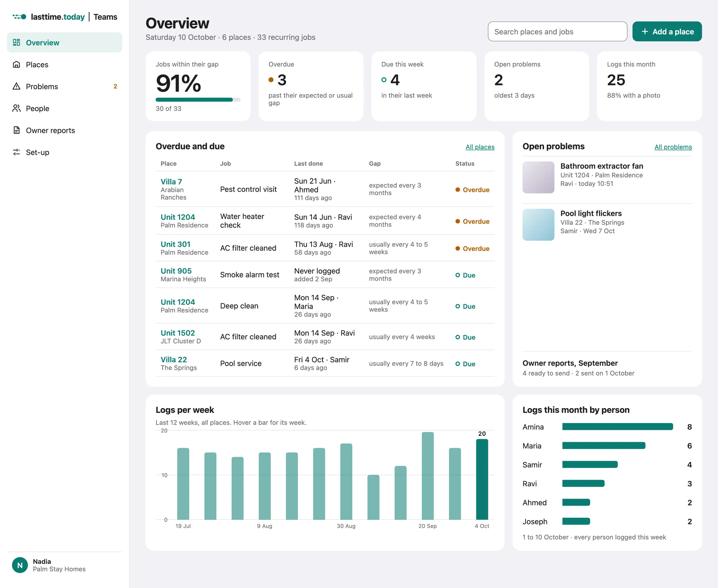
Task: Click the lasttime.today logo icon
Action: click(x=19, y=17)
